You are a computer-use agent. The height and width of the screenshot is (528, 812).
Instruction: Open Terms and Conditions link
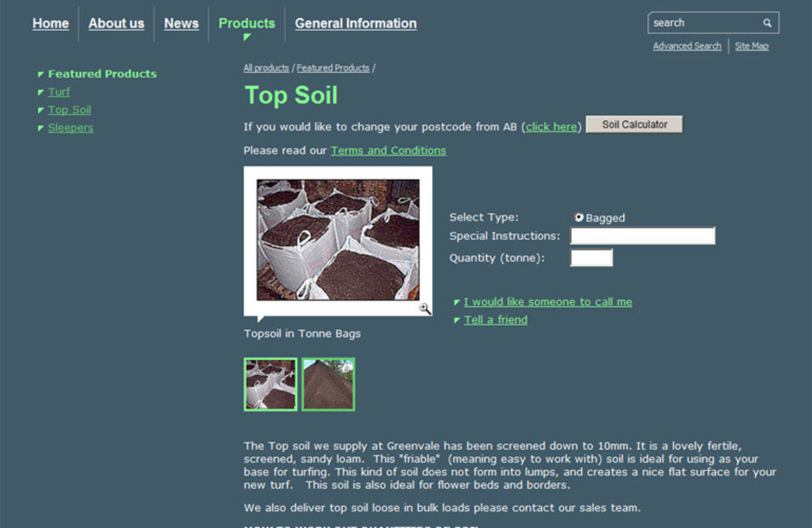(388, 151)
